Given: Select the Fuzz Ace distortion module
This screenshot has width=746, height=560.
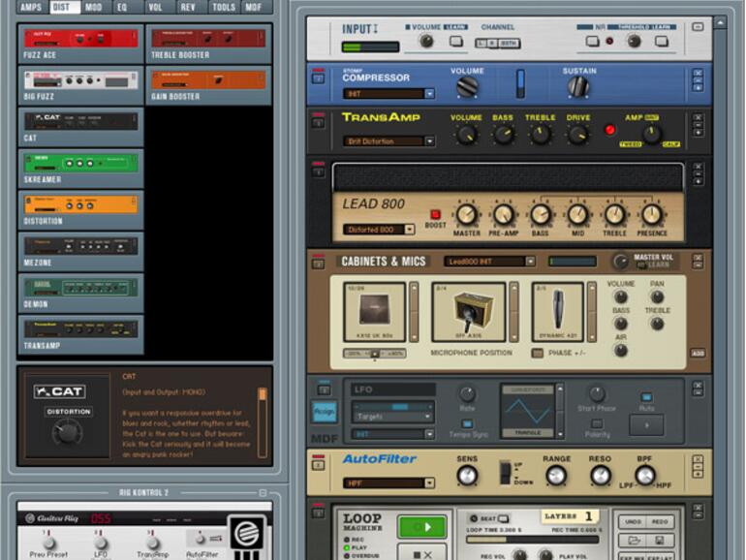Looking at the screenshot, I should click(80, 44).
